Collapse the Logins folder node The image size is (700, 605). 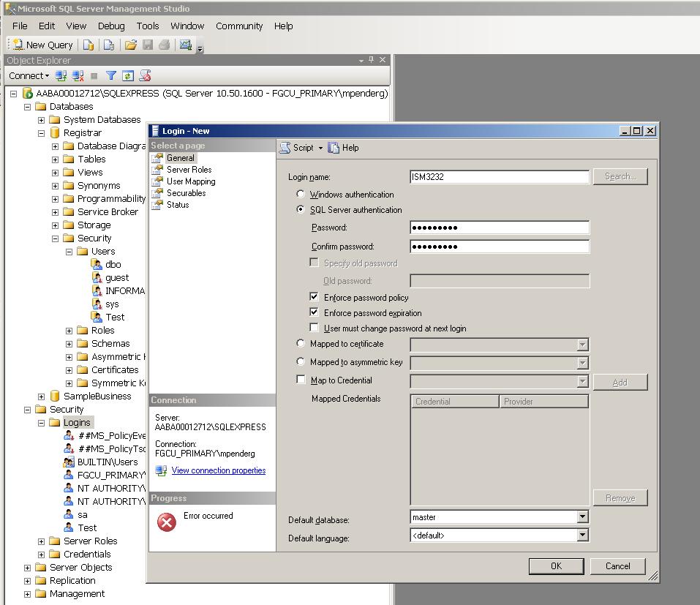pos(42,423)
